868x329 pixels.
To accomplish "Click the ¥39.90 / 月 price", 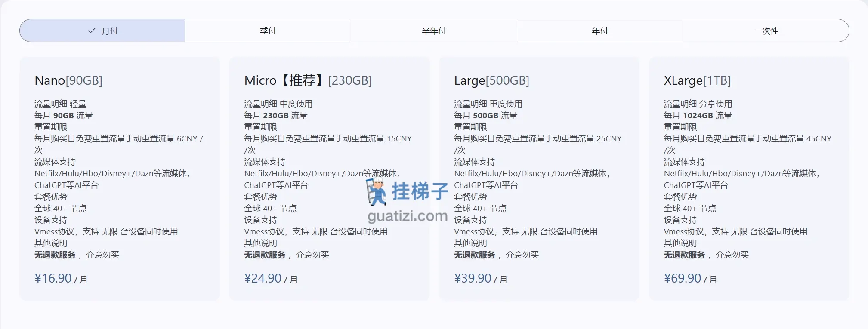I will click(x=481, y=279).
